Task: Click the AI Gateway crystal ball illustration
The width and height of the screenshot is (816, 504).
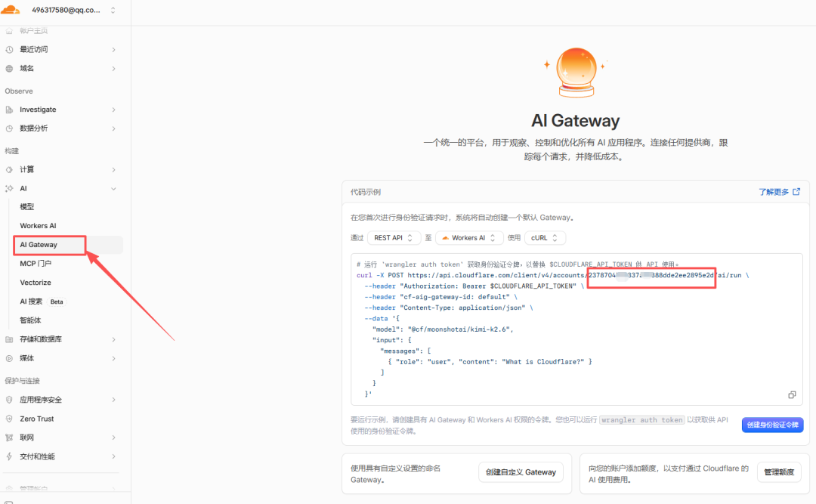Action: 576,72
